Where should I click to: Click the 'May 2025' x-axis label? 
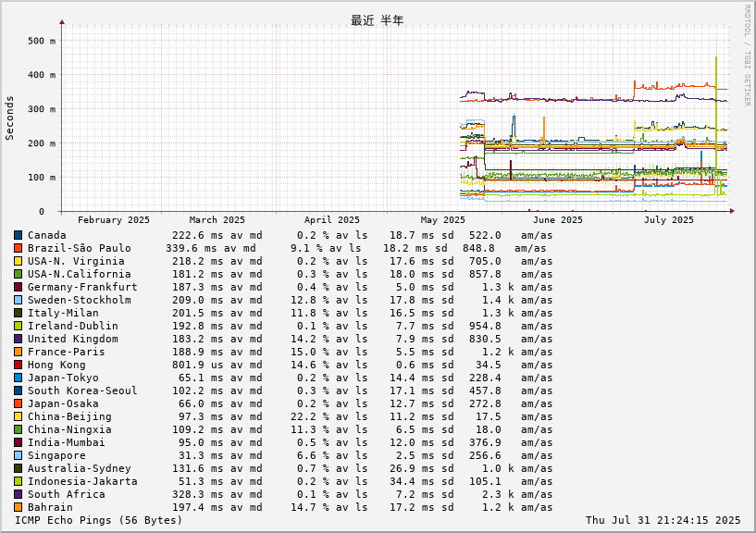point(442,220)
